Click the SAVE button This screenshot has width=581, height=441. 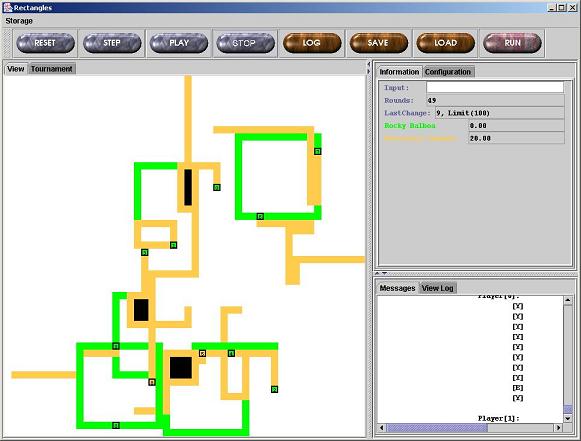(379, 43)
